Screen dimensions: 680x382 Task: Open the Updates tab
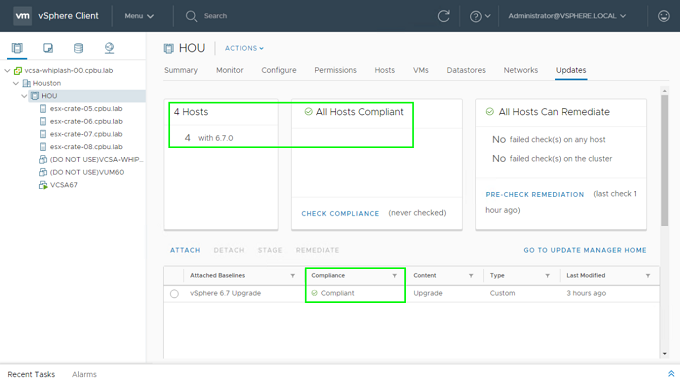coord(571,70)
